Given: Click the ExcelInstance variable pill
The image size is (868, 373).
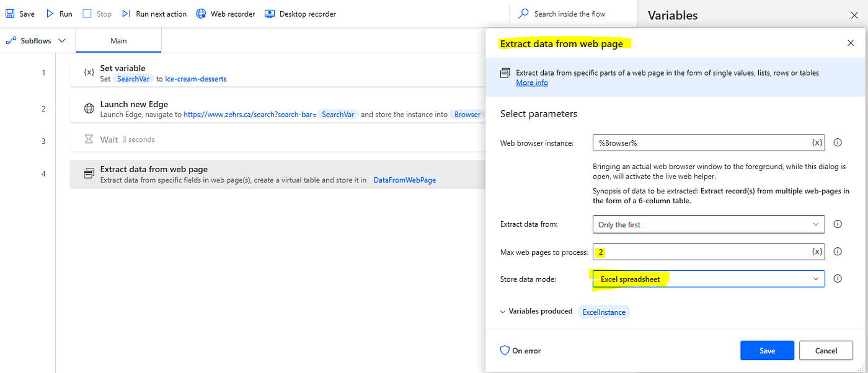Looking at the screenshot, I should coord(603,312).
